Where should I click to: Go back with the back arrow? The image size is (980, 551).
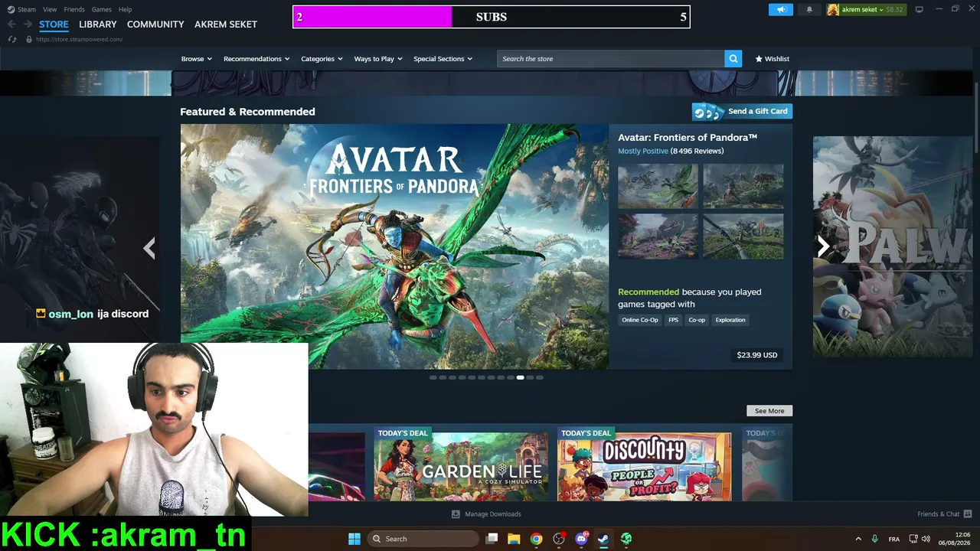11,24
